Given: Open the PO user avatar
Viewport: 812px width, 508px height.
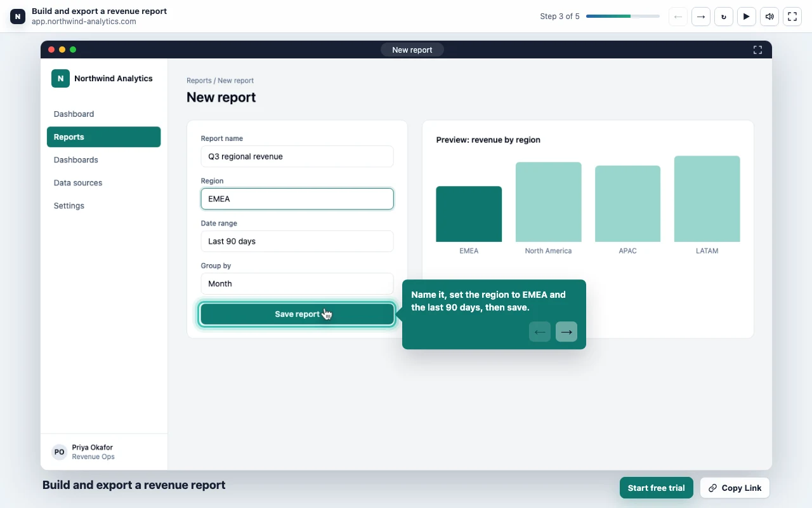Looking at the screenshot, I should coord(59,452).
